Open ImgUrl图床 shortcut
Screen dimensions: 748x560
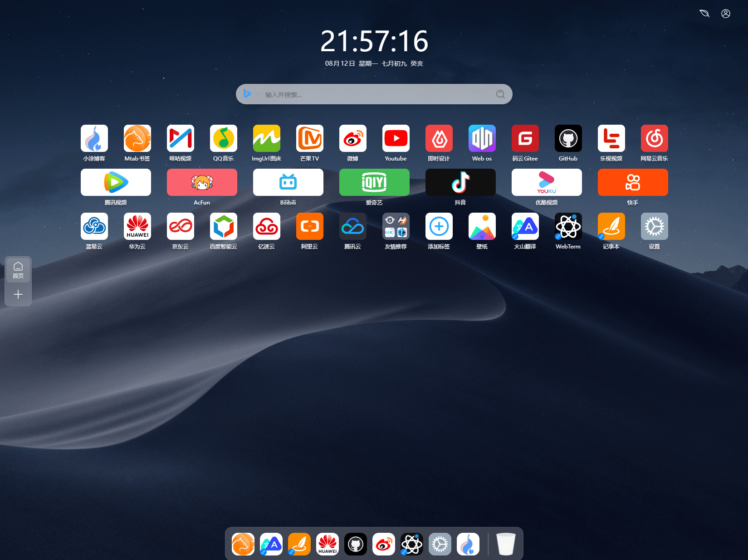(x=267, y=138)
